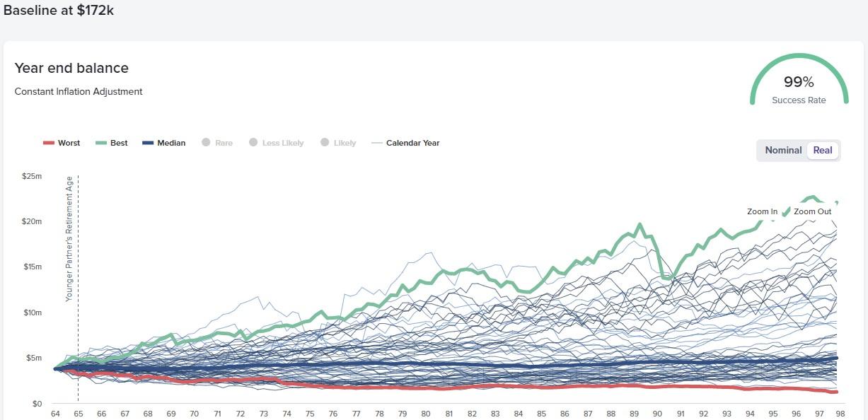Viewport: 868px width, 420px height.
Task: Zoom Out of the chart
Action: (x=812, y=211)
